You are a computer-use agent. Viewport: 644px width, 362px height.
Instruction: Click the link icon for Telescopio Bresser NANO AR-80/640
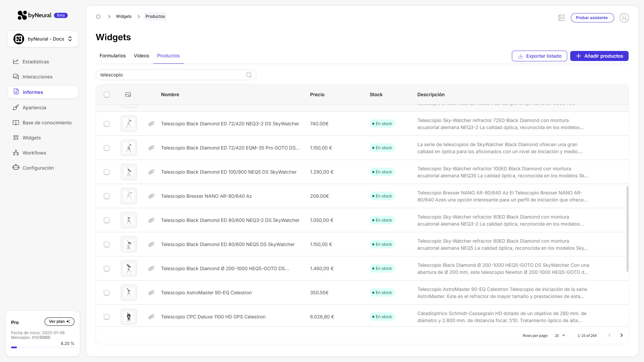(x=151, y=196)
